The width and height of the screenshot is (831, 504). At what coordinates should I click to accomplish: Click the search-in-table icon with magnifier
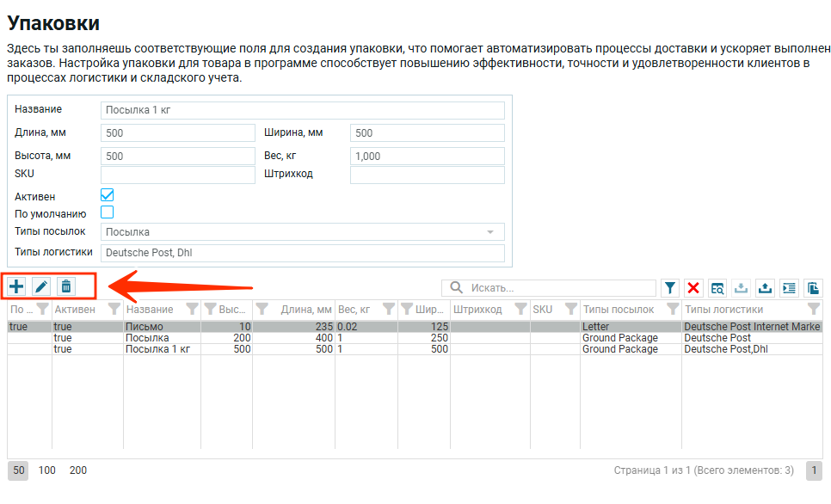click(x=717, y=288)
